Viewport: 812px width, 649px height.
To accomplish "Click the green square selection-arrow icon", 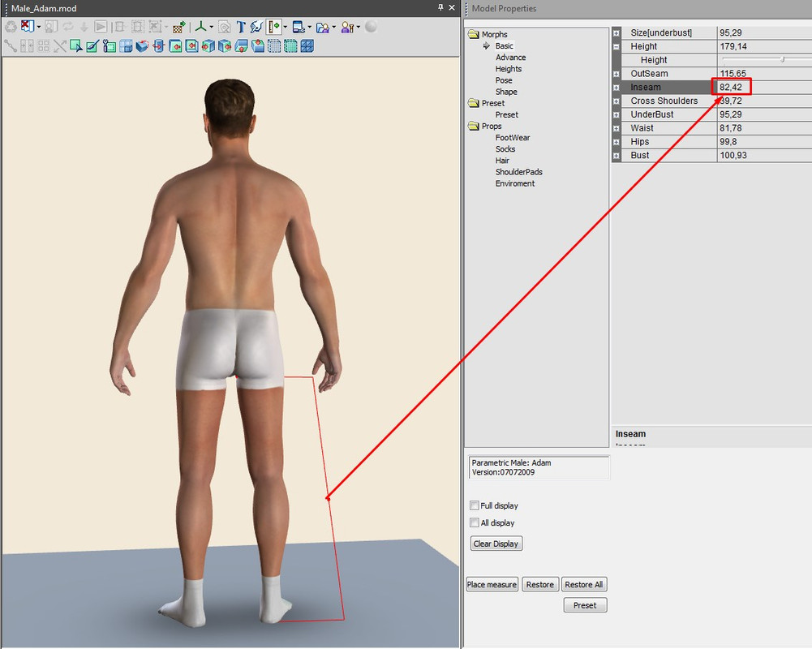I will click(76, 46).
